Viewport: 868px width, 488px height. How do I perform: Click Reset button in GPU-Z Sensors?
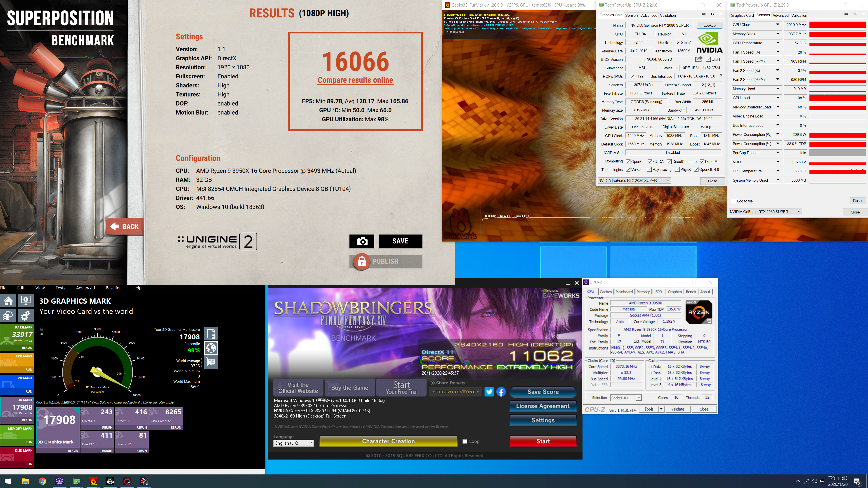(x=858, y=201)
